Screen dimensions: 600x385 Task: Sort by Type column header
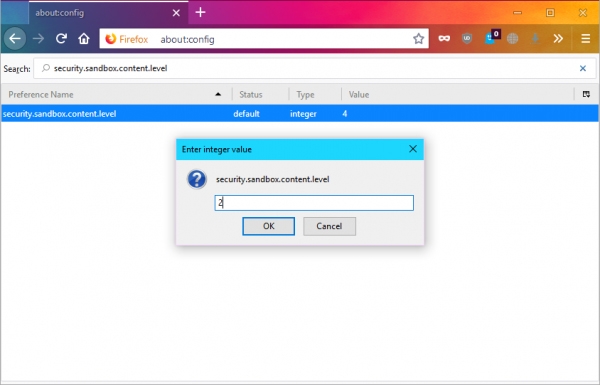pyautogui.click(x=315, y=95)
